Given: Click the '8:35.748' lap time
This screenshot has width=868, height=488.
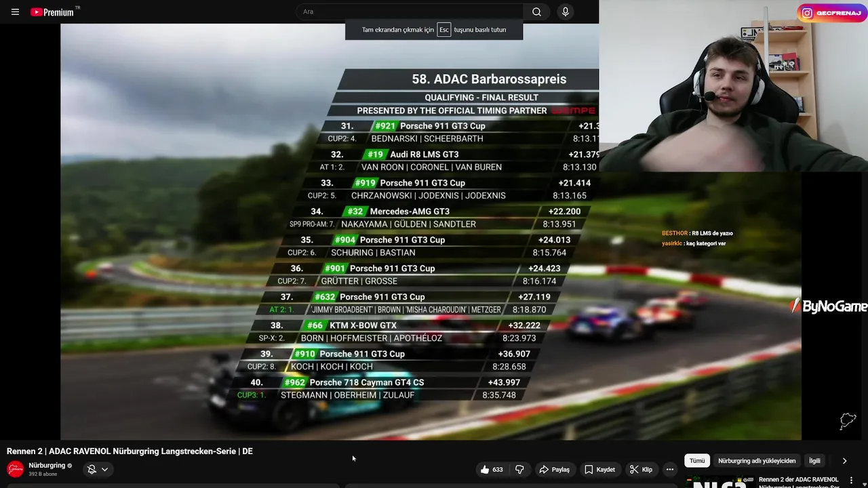Looking at the screenshot, I should pyautogui.click(x=499, y=395).
